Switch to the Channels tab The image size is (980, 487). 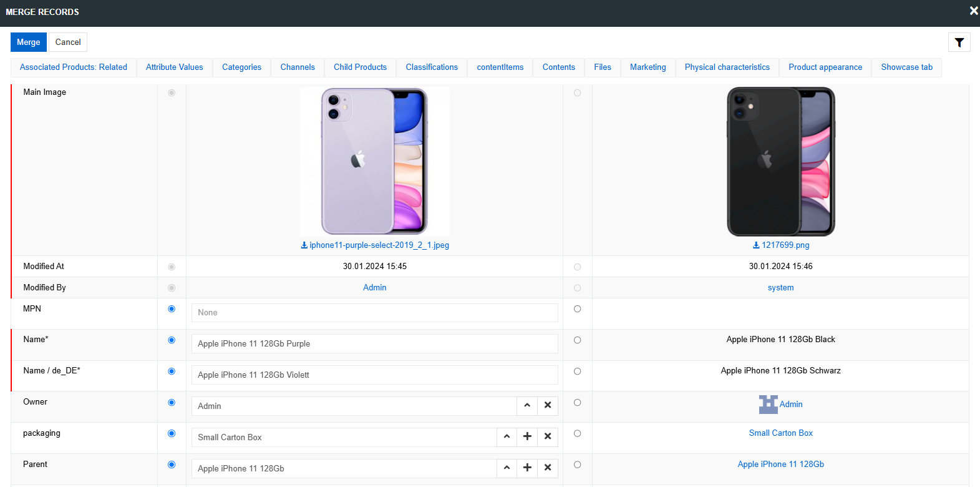click(298, 67)
